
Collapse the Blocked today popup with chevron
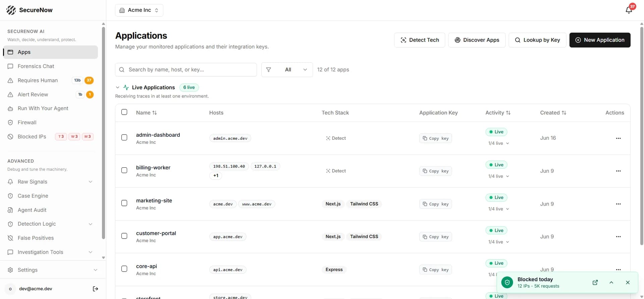(611, 283)
